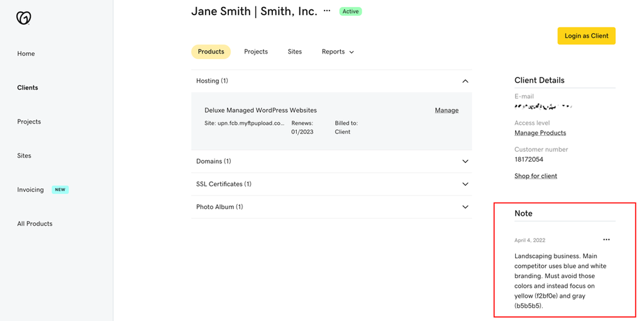Viewport: 644px width, 321px height.
Task: Open the Reports dropdown
Action: coord(338,52)
